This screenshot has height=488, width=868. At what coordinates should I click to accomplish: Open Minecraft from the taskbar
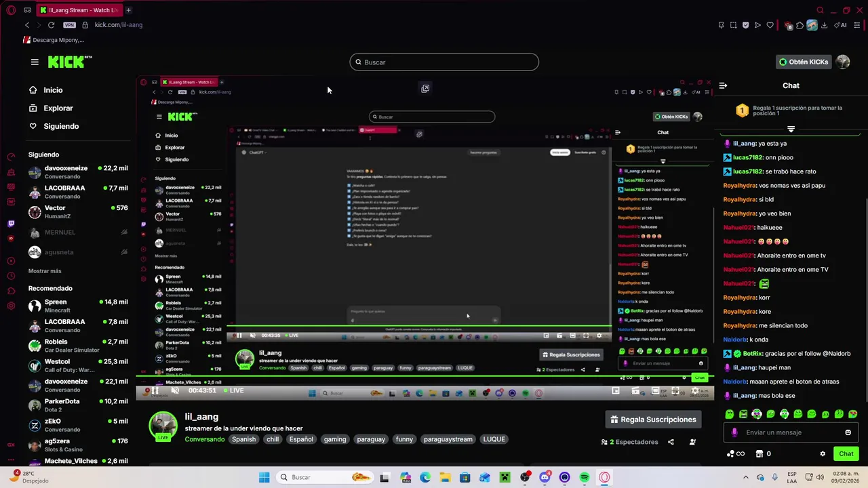coord(505,477)
